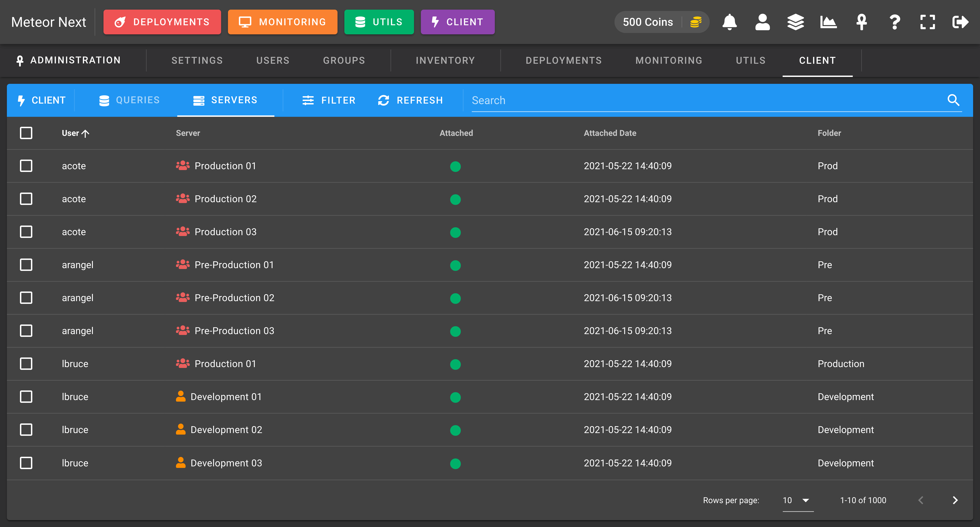Click group icon beside acote Production 01

[x=183, y=165]
